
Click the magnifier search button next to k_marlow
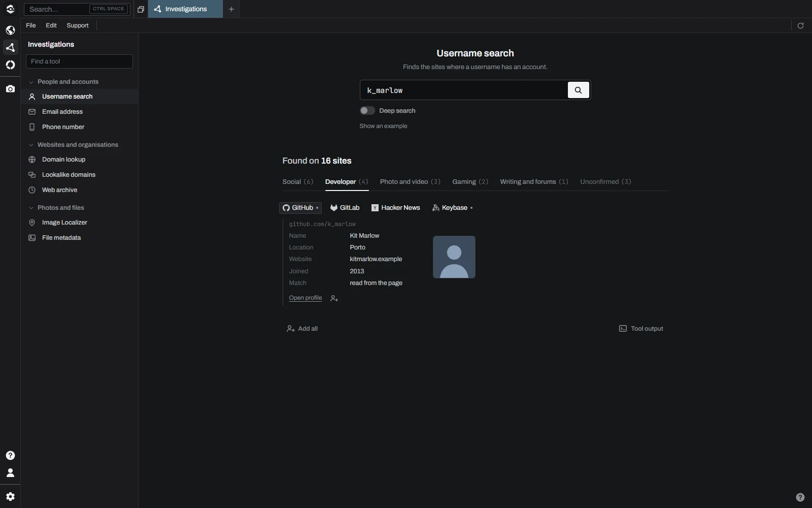pyautogui.click(x=578, y=90)
